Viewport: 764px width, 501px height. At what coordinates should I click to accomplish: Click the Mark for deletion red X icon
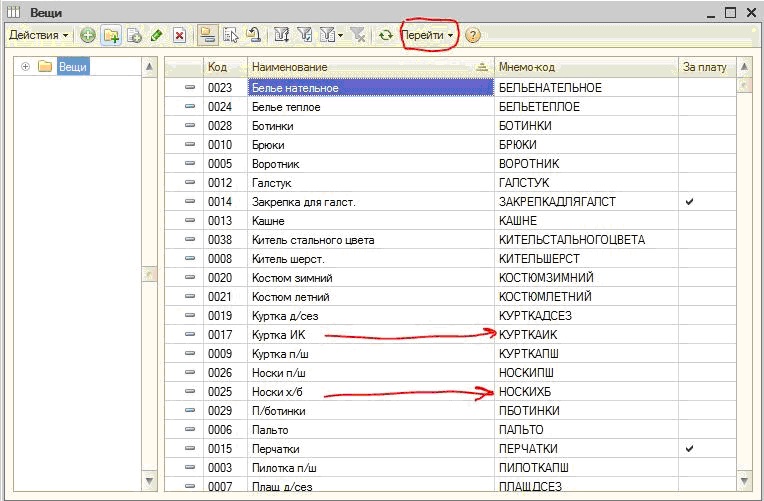tap(179, 35)
